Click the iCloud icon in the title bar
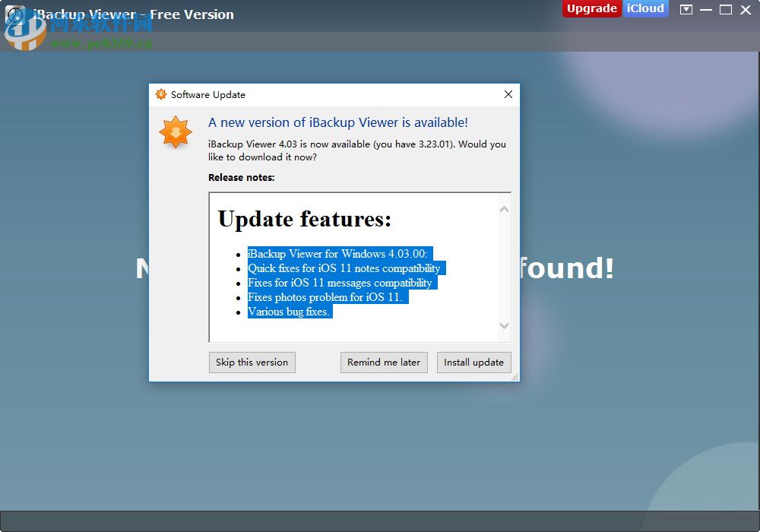Viewport: 760px width, 532px height. tap(646, 9)
